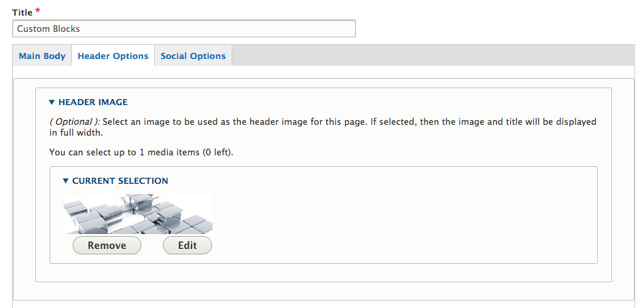Click the CURRENT SELECTION heading text
This screenshot has width=644, height=308.
pyautogui.click(x=120, y=181)
